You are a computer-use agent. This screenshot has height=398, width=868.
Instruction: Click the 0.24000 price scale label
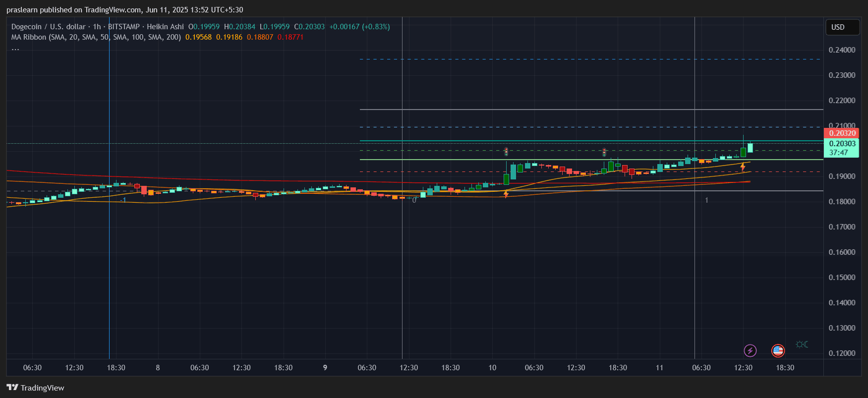(842, 50)
